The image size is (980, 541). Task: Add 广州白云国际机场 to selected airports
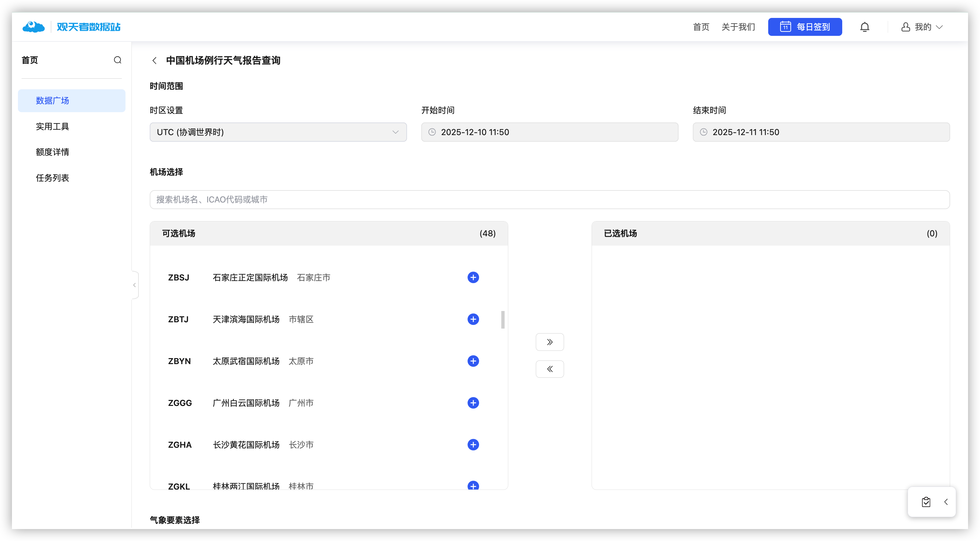coord(473,403)
